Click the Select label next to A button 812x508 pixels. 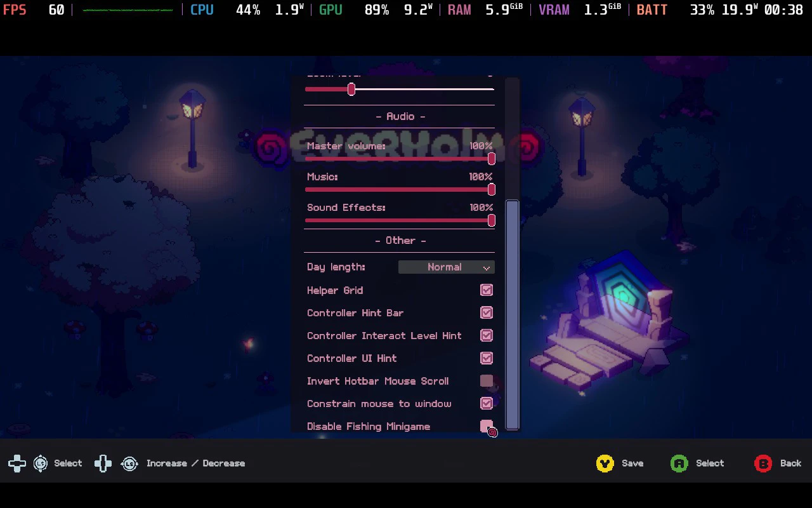click(710, 464)
